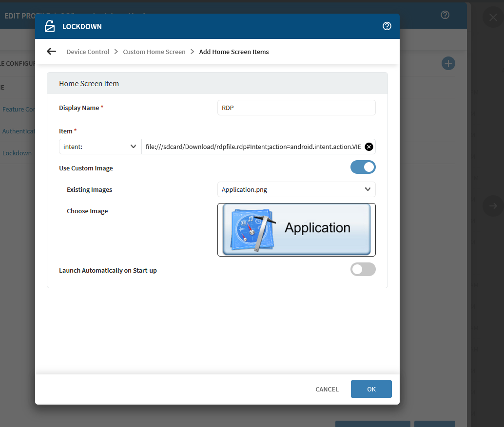Expand the intent: item type dropdown
This screenshot has width=504, height=427.
coord(100,147)
